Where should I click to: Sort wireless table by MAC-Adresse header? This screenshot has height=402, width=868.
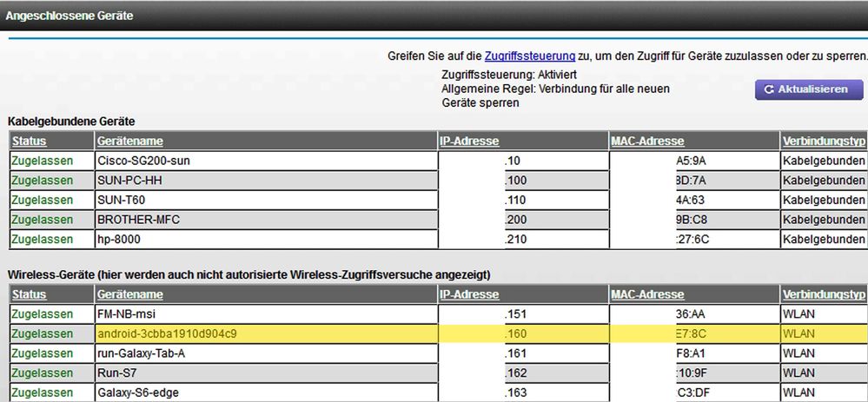click(x=647, y=294)
